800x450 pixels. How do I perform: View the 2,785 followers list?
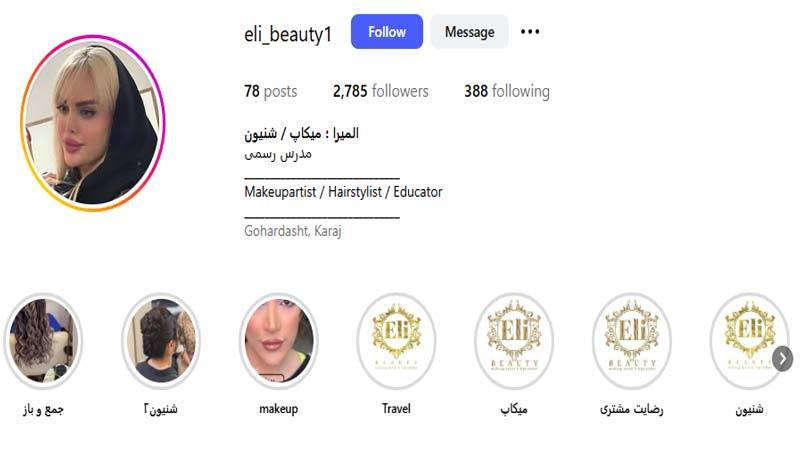click(381, 91)
